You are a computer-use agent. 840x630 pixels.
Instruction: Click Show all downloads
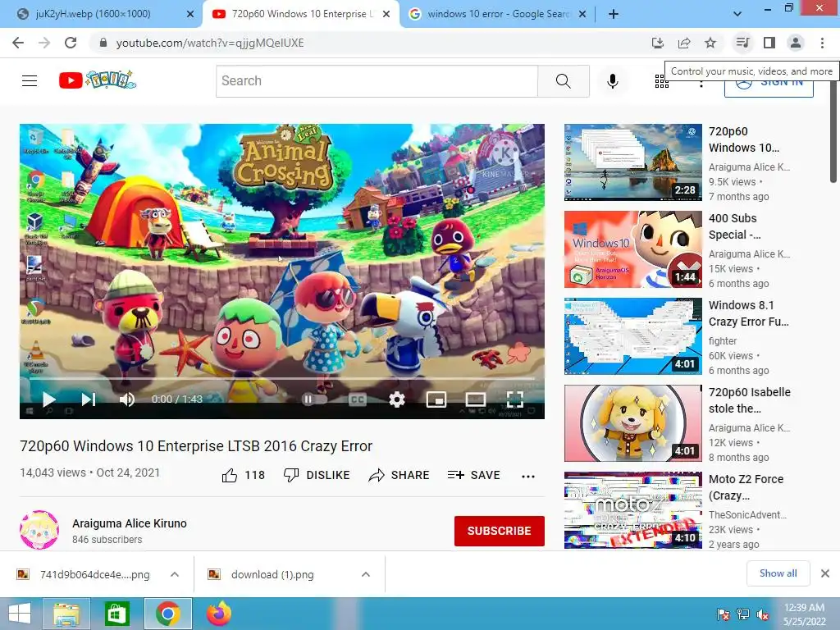(x=778, y=573)
